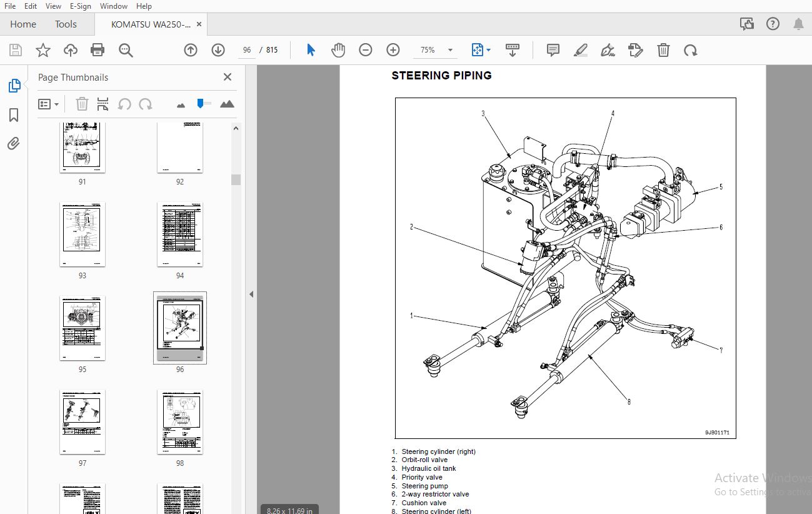Open Page Thumbnails panel icon in left rail

(14, 86)
